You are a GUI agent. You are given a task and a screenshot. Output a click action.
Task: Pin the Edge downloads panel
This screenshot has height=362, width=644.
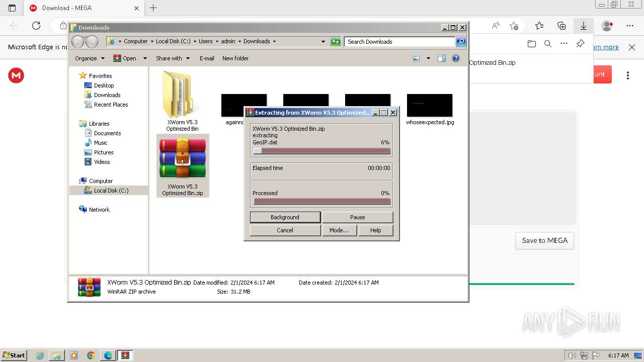(580, 44)
